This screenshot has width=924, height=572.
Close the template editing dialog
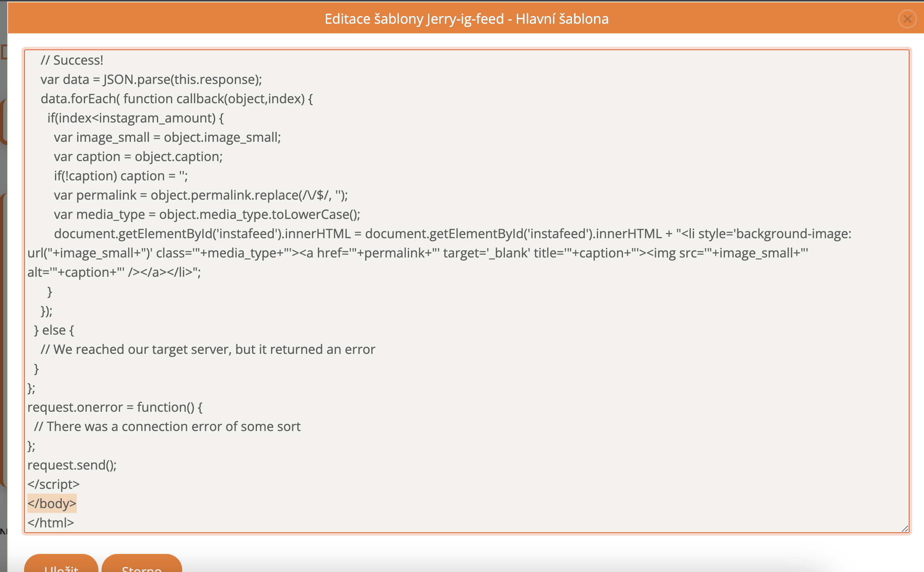tap(907, 19)
